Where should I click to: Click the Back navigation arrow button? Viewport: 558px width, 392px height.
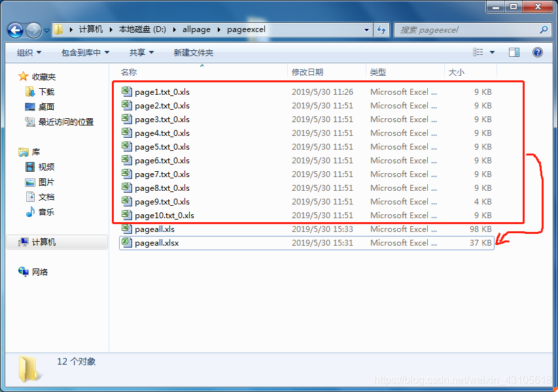[x=15, y=30]
